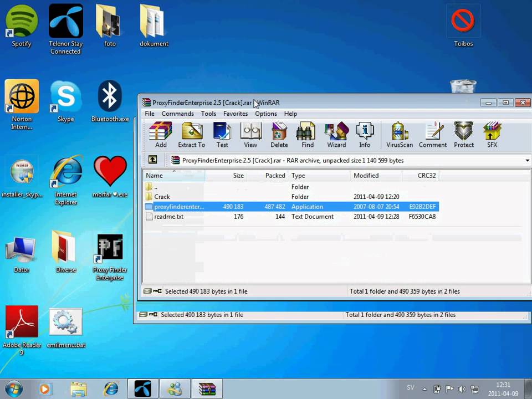Screen dimensions: 532x399
Task: Open the View tool in WinRAR
Action: click(250, 135)
